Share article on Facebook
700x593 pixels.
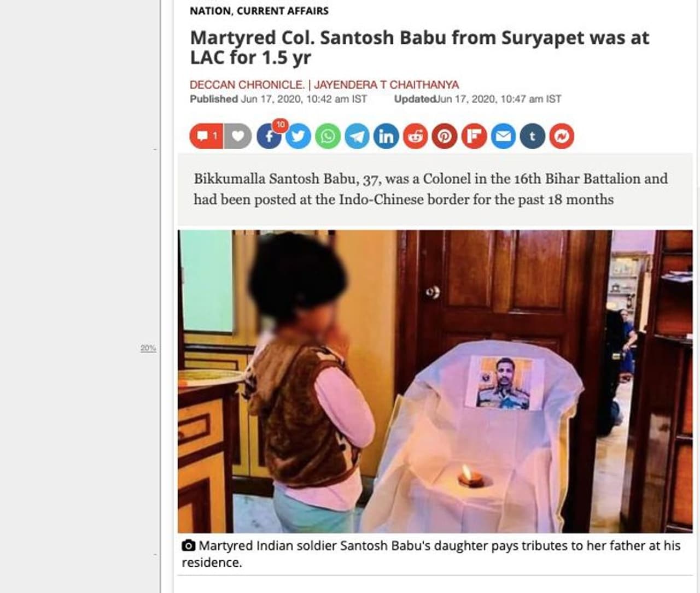pyautogui.click(x=269, y=136)
